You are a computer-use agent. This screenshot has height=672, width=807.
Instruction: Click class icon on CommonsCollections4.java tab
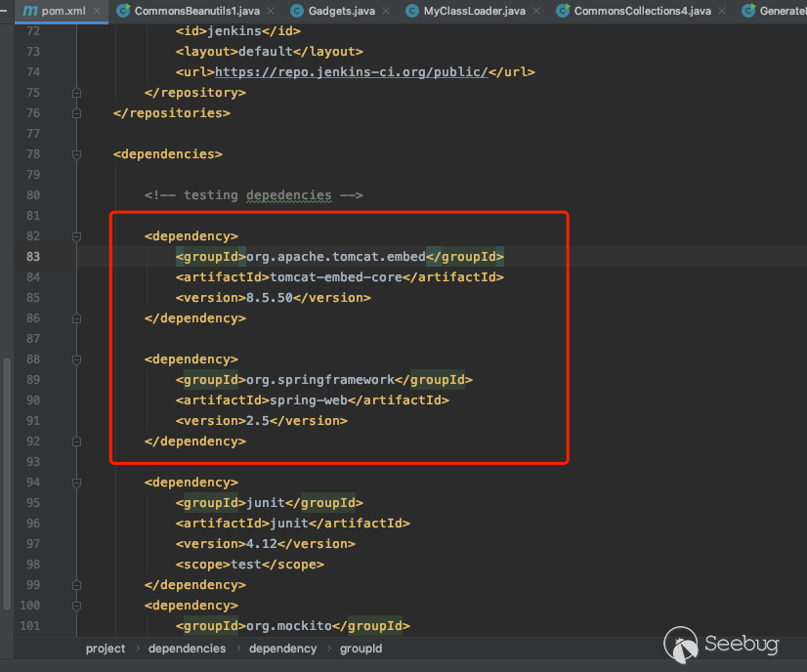pyautogui.click(x=563, y=11)
